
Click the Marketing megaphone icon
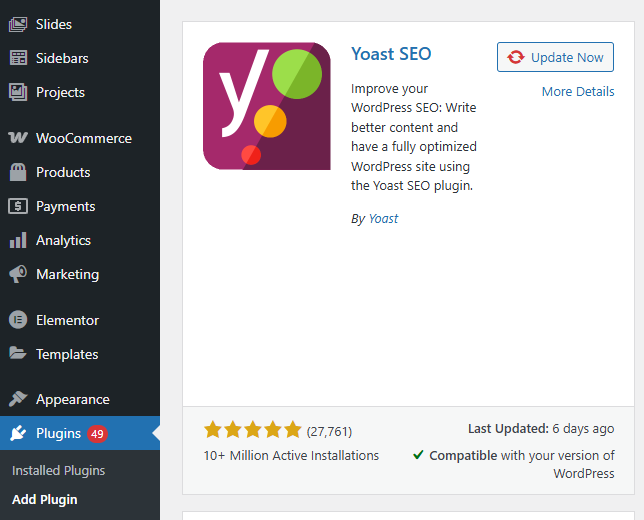(x=18, y=274)
